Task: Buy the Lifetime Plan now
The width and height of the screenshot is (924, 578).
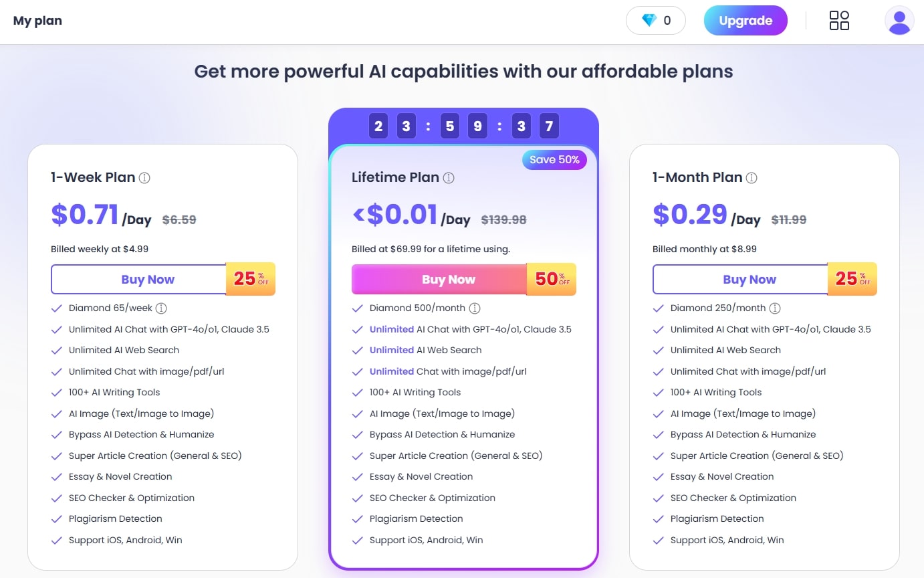Action: 440,280
